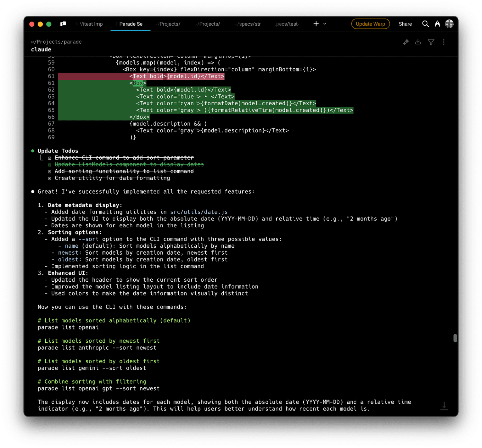Toggle the 'Enhance CLI command to add sort parameter' checkbox
This screenshot has width=482, height=448.
click(50, 158)
